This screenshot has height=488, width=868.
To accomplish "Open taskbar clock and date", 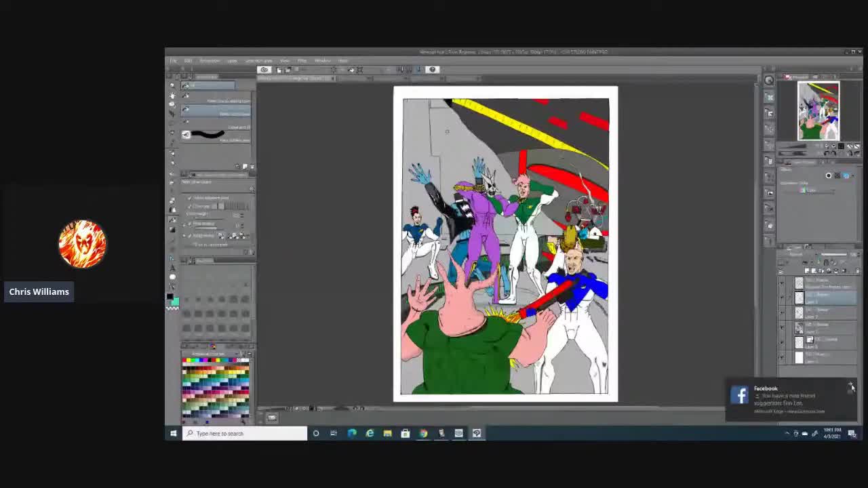I will coord(833,433).
